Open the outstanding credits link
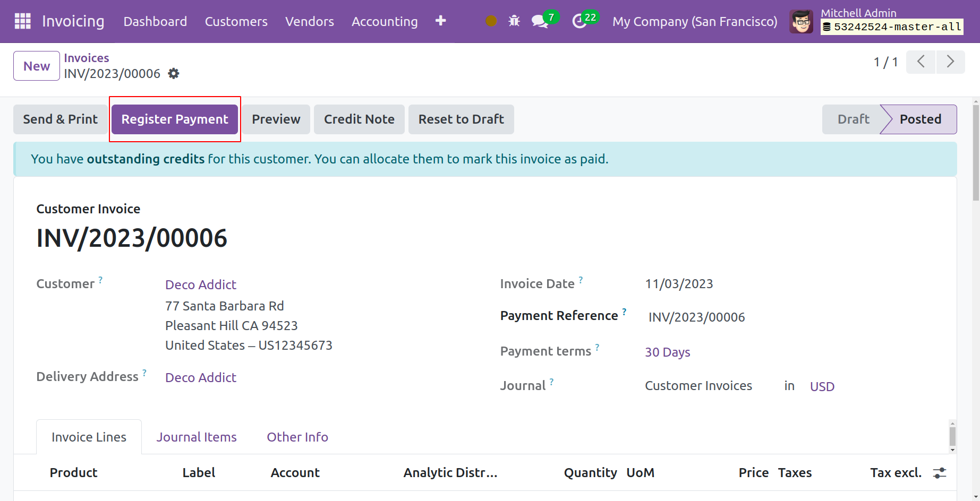The image size is (980, 501). [146, 159]
